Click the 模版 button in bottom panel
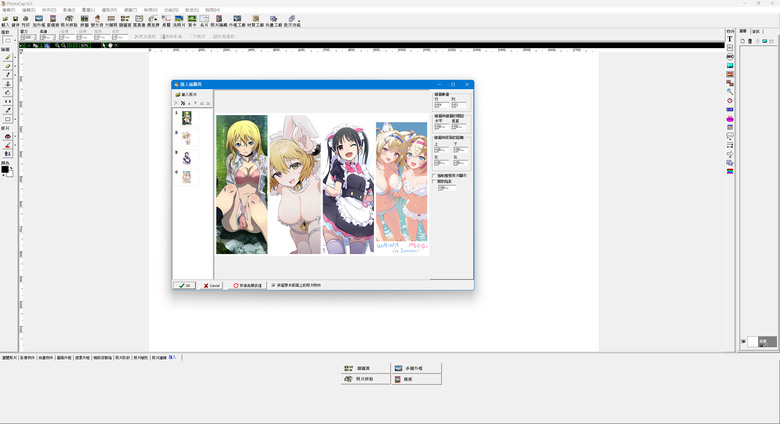 pyautogui.click(x=416, y=379)
